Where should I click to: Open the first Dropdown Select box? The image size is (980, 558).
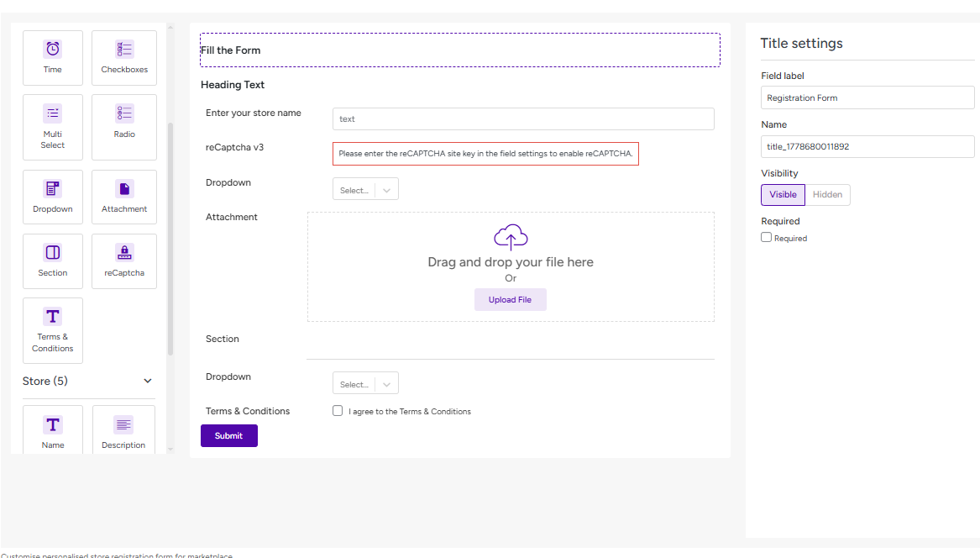(365, 190)
